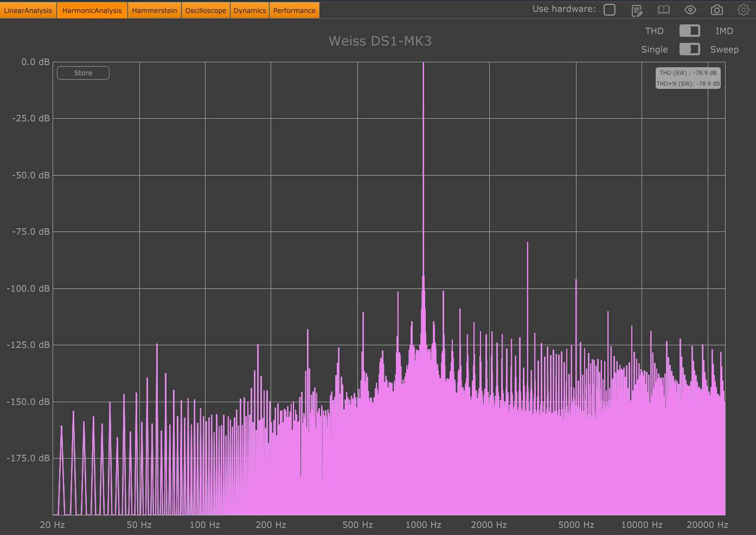Open settings gear icon
This screenshot has width=756, height=535.
pyautogui.click(x=744, y=10)
